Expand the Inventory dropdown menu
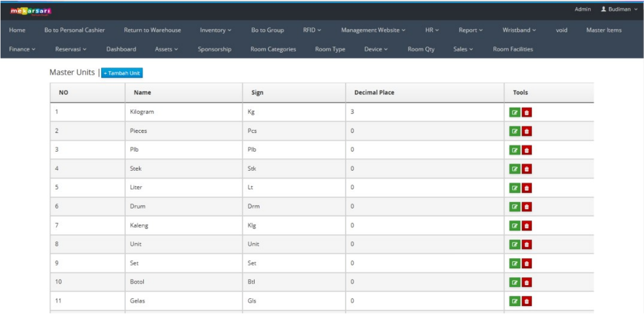 216,30
